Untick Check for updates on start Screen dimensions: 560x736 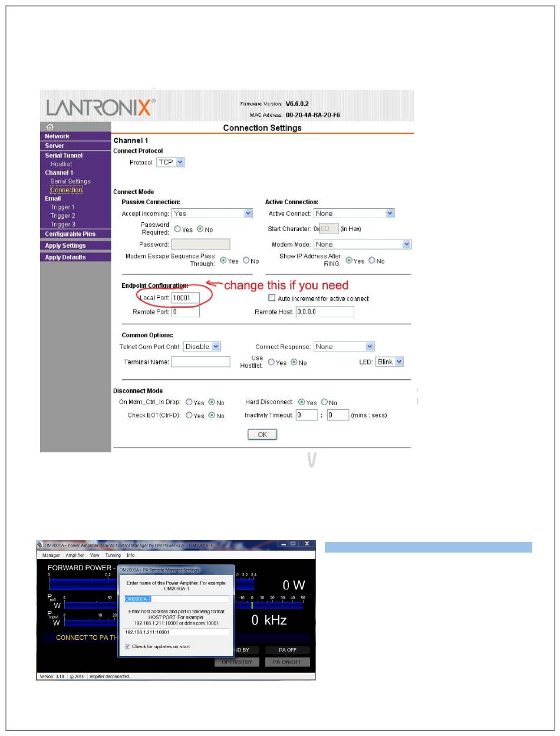(128, 646)
